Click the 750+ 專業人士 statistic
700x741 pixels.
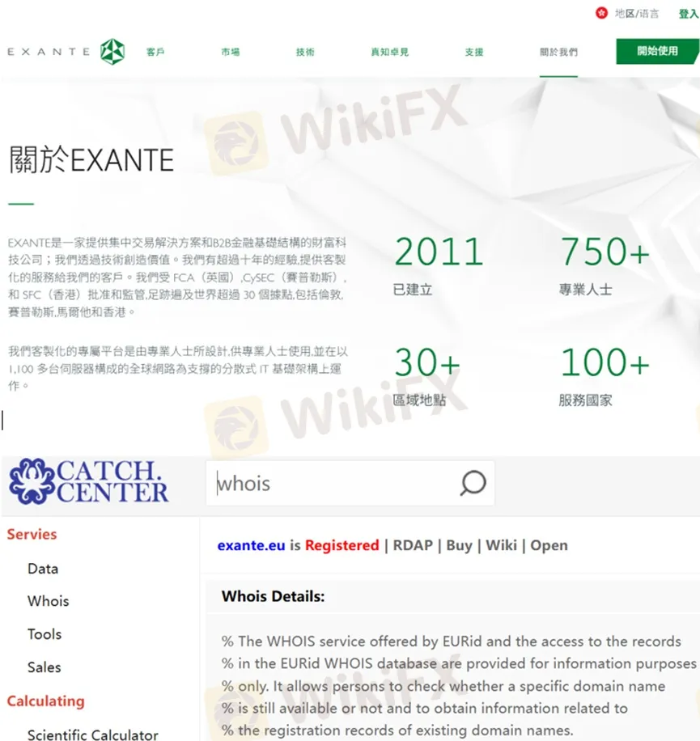[605, 265]
